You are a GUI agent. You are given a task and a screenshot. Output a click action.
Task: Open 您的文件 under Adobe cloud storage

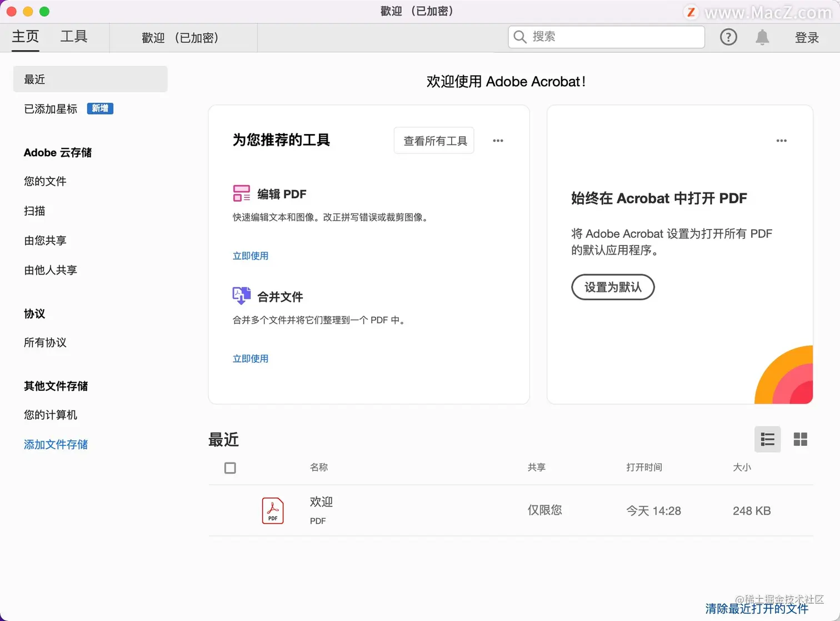tap(45, 181)
